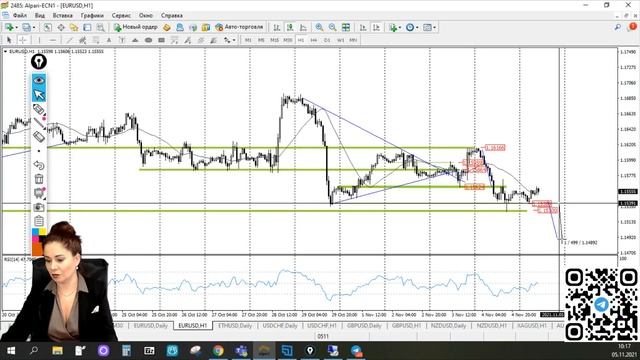Open the Справка menu

tap(171, 16)
